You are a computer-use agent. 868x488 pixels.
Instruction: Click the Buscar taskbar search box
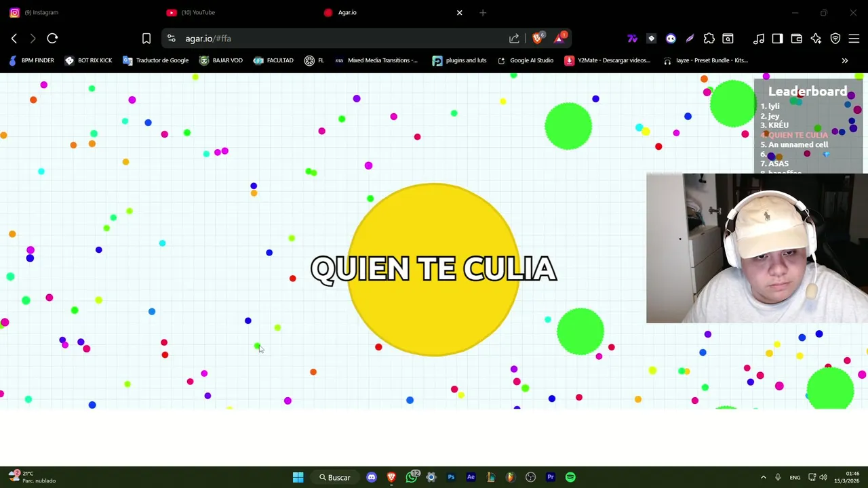click(x=335, y=477)
